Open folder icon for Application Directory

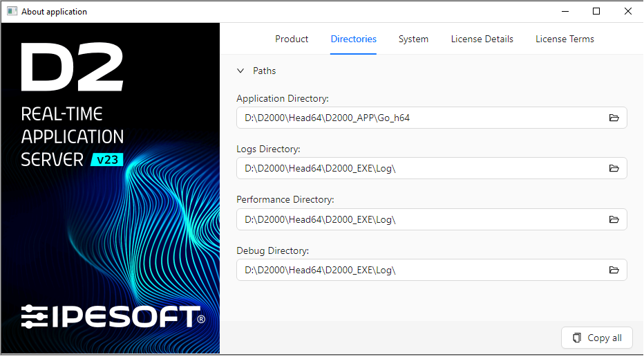click(x=614, y=118)
